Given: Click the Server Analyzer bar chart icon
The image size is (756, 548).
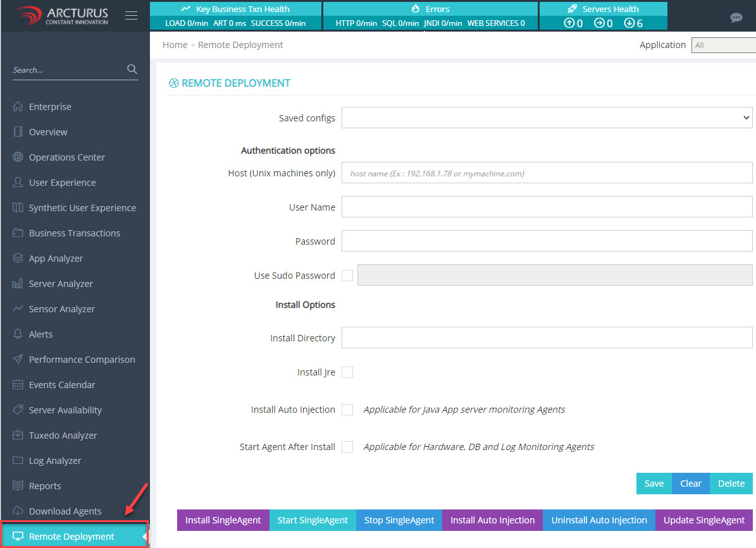Looking at the screenshot, I should pos(17,283).
